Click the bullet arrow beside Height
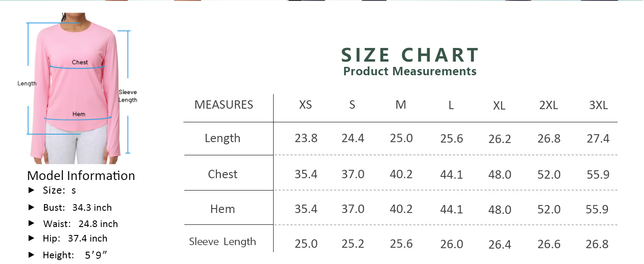This screenshot has height=264, width=644. pyautogui.click(x=31, y=254)
